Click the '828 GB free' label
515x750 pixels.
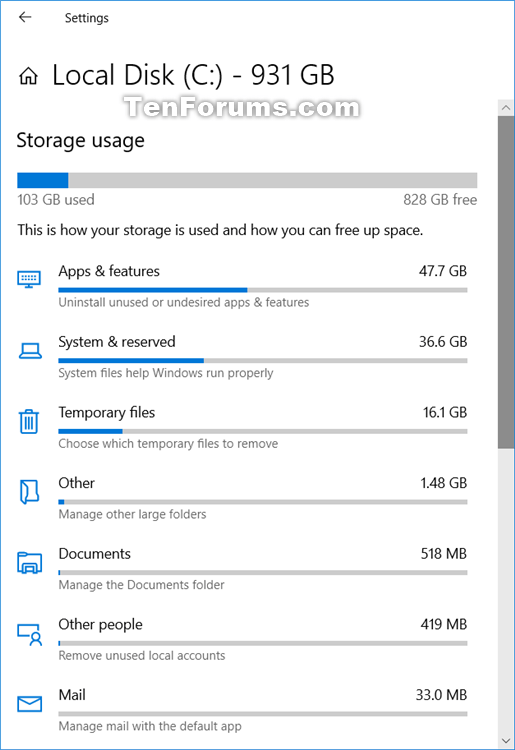click(440, 200)
